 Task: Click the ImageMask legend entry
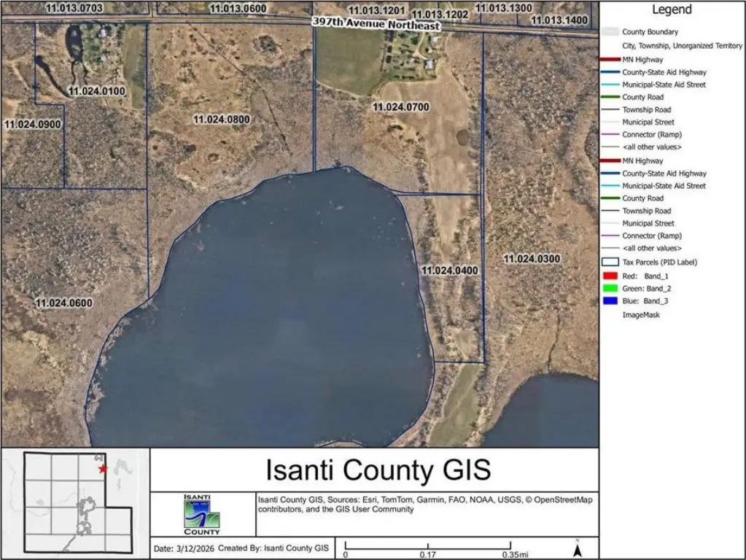pos(641,315)
